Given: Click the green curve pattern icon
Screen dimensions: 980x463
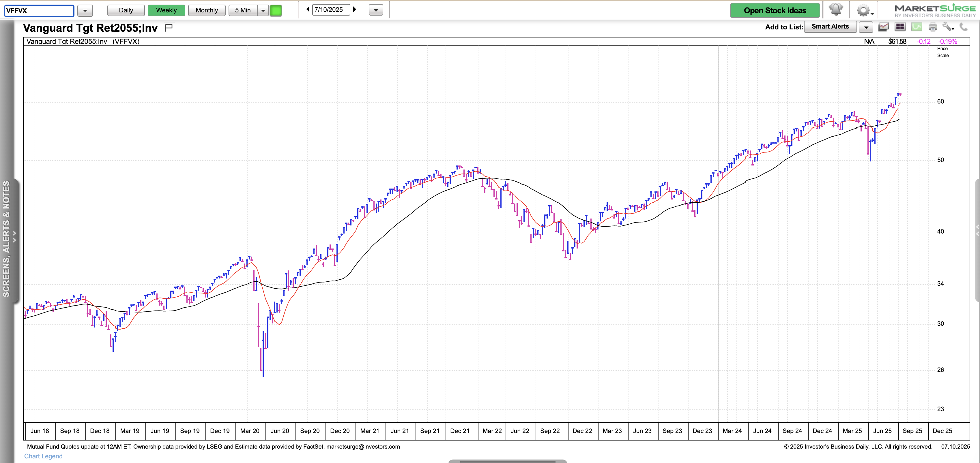Looking at the screenshot, I should pyautogui.click(x=917, y=27).
